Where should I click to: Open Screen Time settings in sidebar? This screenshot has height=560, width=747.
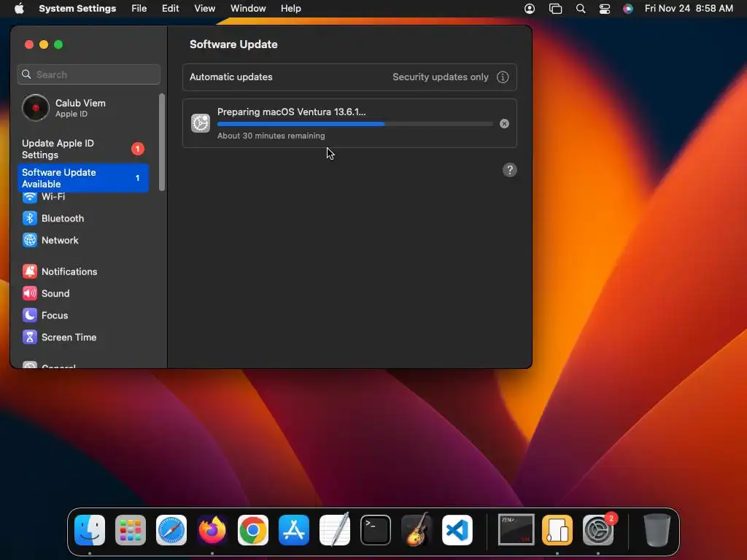[x=60, y=337]
